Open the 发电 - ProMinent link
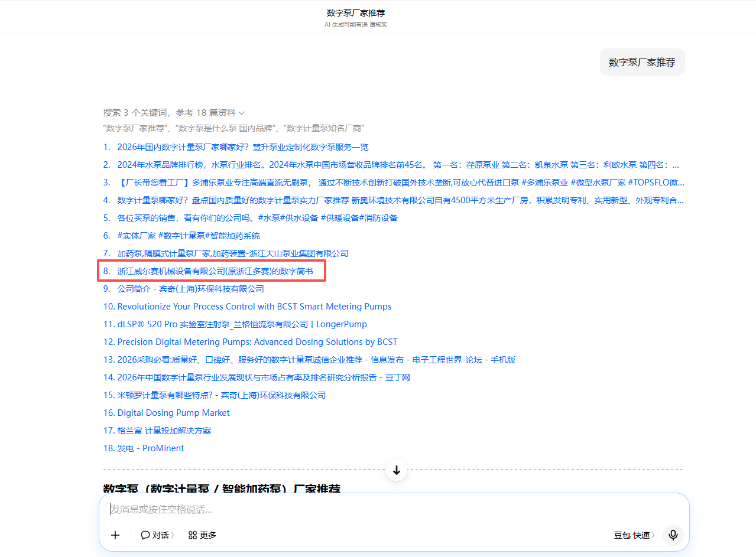Image resolution: width=756 pixels, height=557 pixels. [150, 448]
